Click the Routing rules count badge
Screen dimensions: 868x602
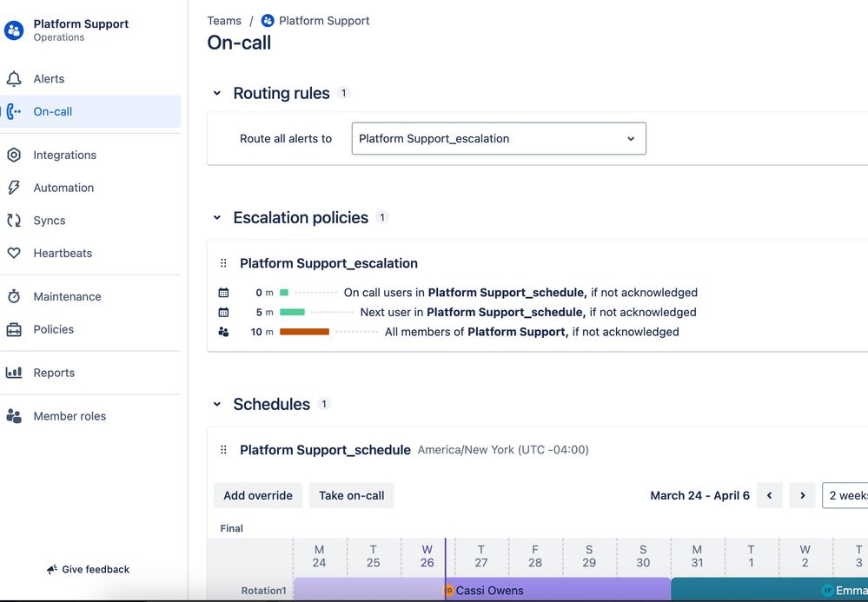point(344,93)
